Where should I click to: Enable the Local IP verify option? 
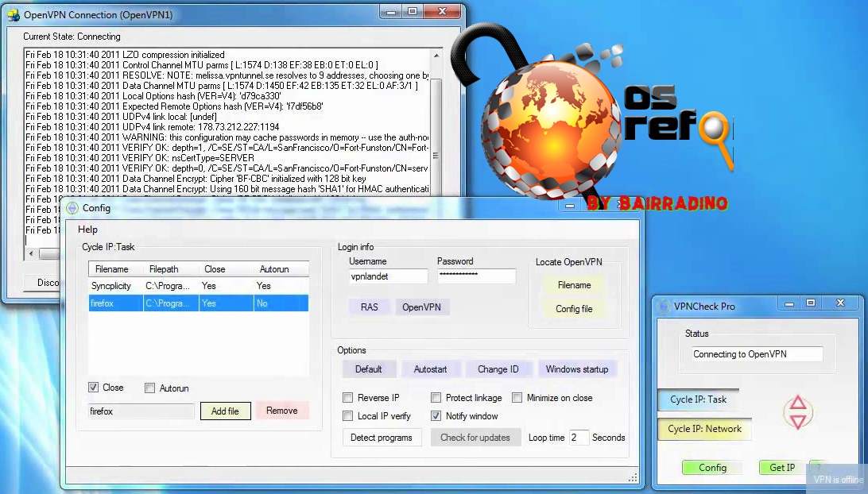pyautogui.click(x=347, y=415)
